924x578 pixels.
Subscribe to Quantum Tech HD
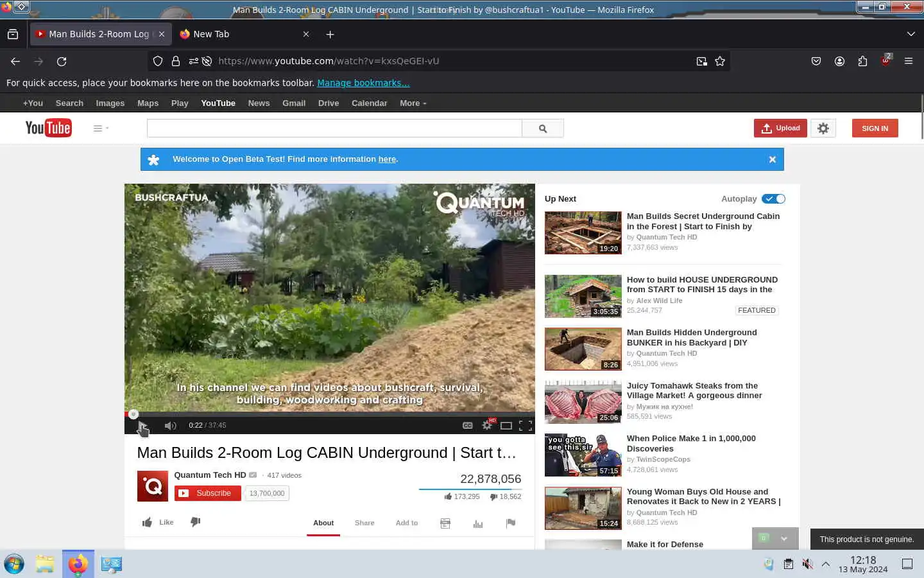207,493
